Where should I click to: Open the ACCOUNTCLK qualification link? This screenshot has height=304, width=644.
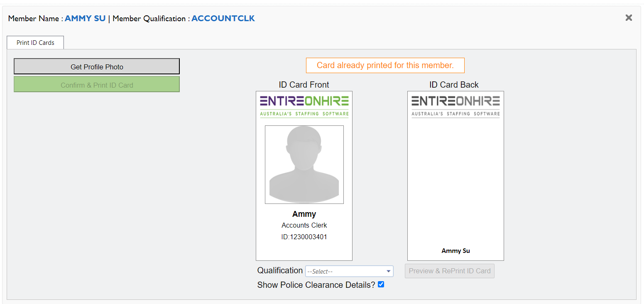click(223, 18)
